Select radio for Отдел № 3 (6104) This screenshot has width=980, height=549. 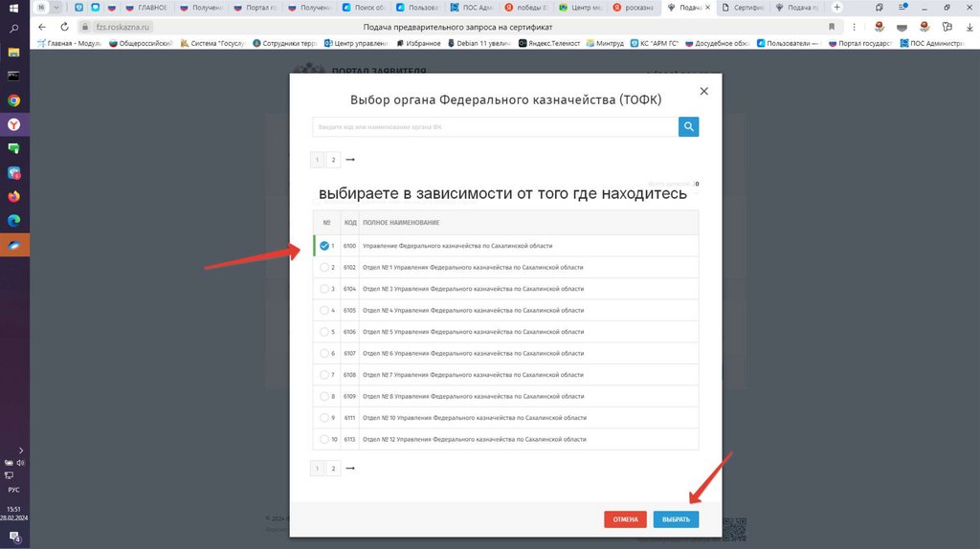pyautogui.click(x=323, y=289)
